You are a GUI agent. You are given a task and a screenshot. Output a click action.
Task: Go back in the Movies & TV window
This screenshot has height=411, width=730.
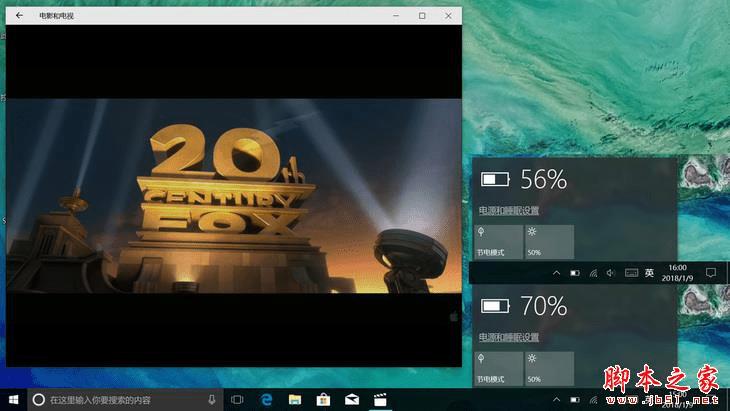(19, 15)
